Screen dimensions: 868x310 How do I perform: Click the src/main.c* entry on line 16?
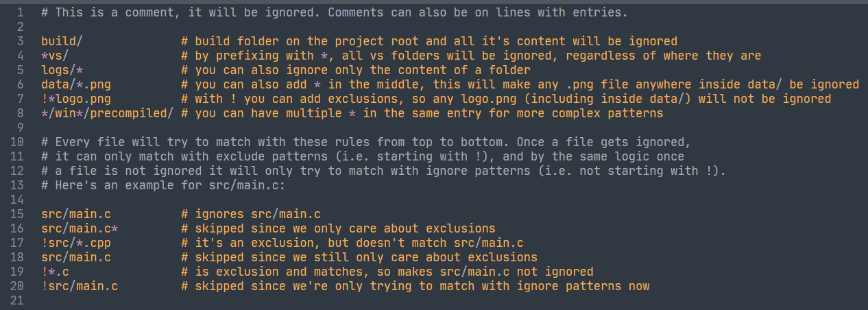pos(80,228)
